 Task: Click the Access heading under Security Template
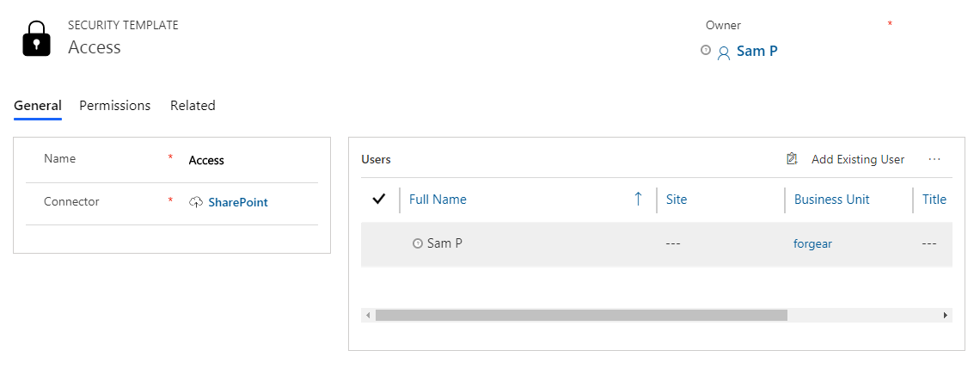click(95, 47)
